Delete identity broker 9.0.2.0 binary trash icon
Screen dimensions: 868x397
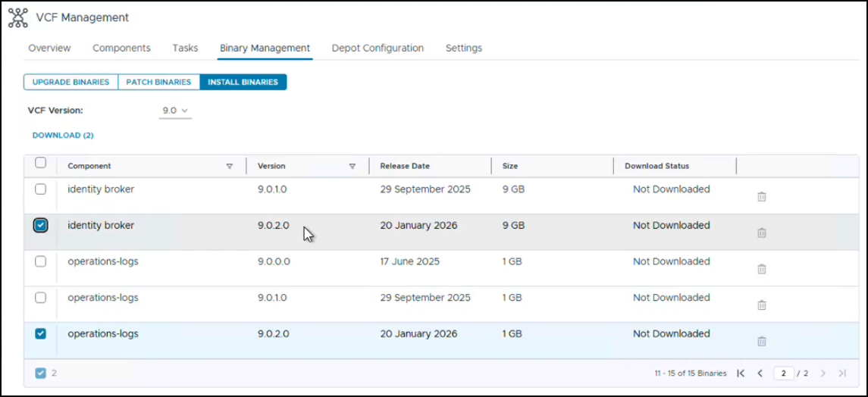(x=762, y=233)
